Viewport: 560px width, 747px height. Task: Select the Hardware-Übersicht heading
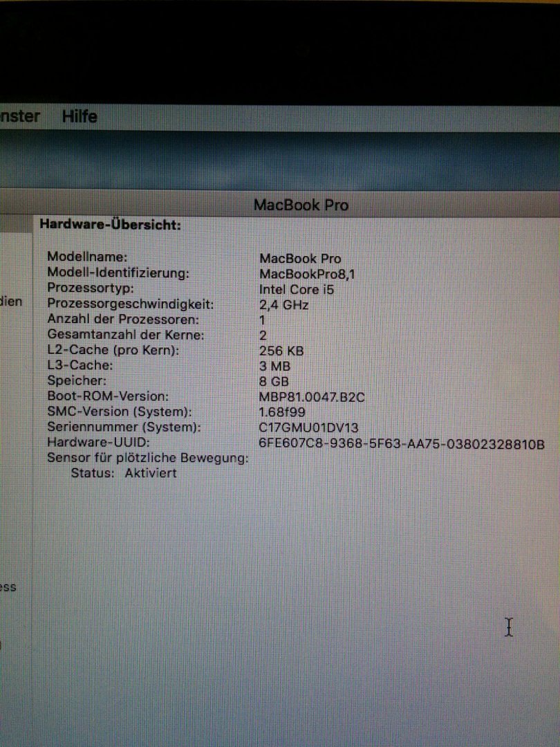coord(111,224)
